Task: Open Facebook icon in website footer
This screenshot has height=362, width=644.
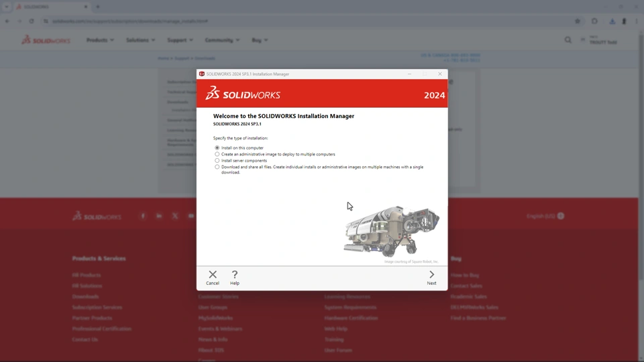Action: tap(143, 216)
